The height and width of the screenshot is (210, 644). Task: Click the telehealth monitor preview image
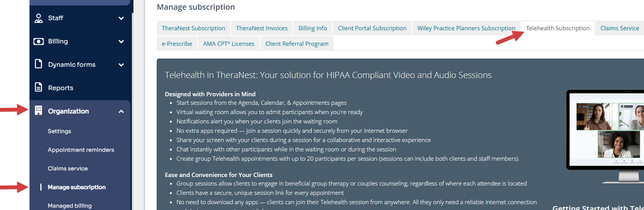[605, 136]
